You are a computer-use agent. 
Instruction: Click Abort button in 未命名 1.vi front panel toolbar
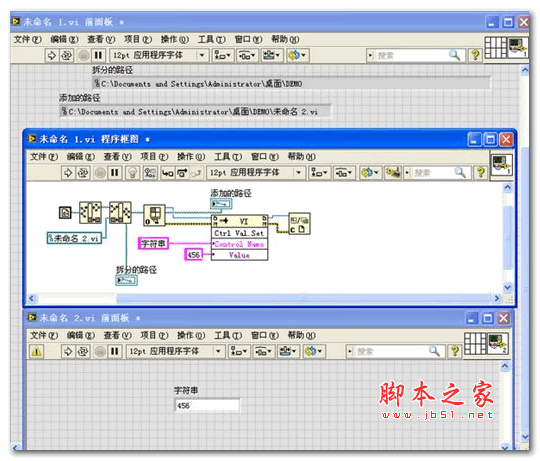pyautogui.click(x=83, y=55)
